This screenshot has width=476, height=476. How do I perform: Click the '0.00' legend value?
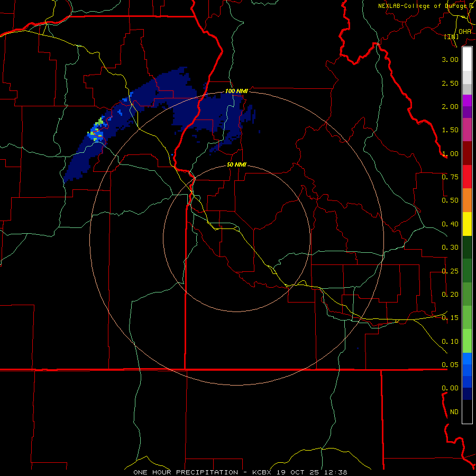tap(450, 388)
